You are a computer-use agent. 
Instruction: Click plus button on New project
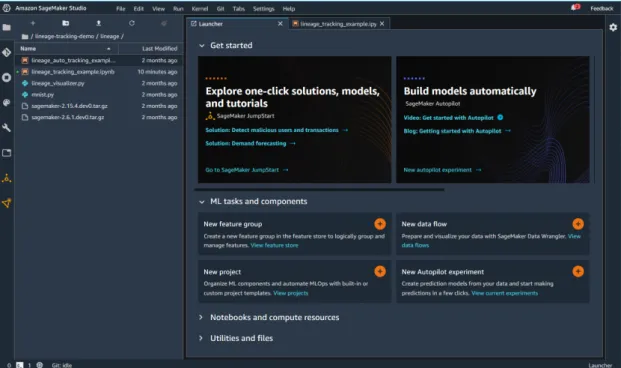[380, 271]
